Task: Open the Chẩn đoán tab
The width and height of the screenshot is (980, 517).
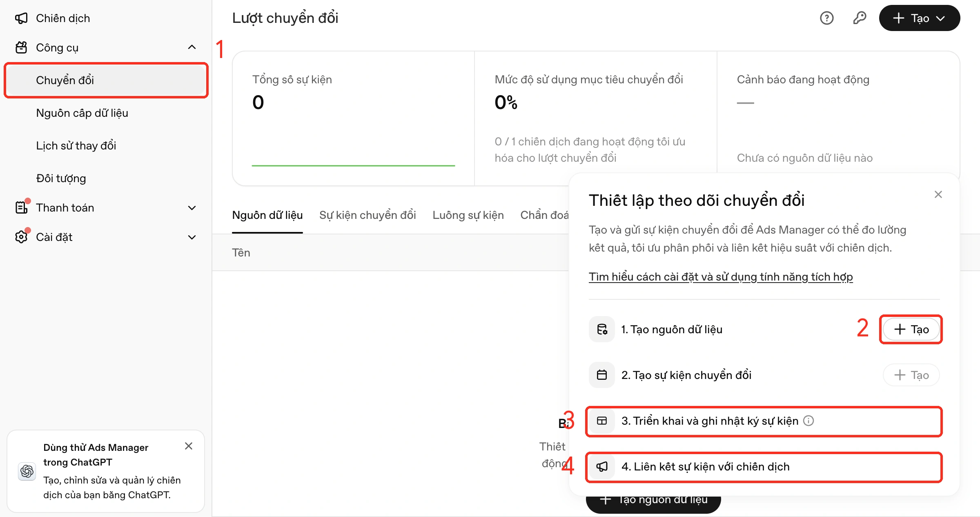Action: coord(544,215)
